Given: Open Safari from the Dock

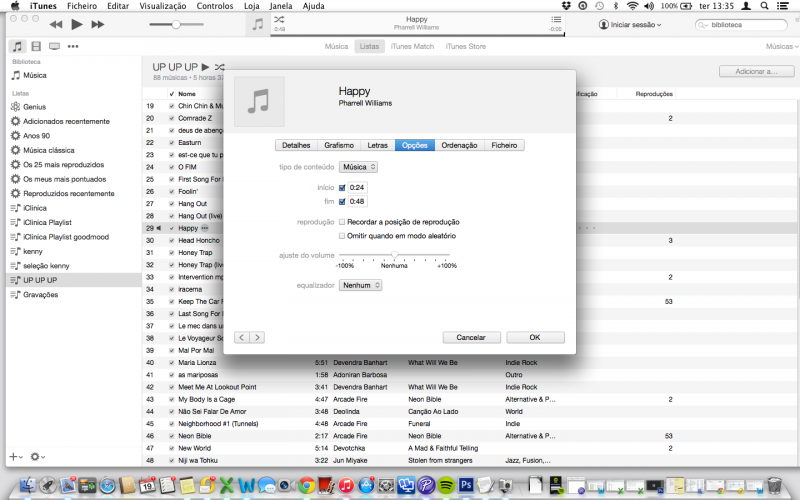Looking at the screenshot, I should click(107, 485).
